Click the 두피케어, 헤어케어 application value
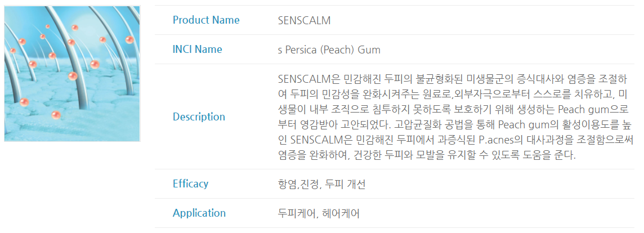This screenshot has width=644, height=233. (x=319, y=214)
